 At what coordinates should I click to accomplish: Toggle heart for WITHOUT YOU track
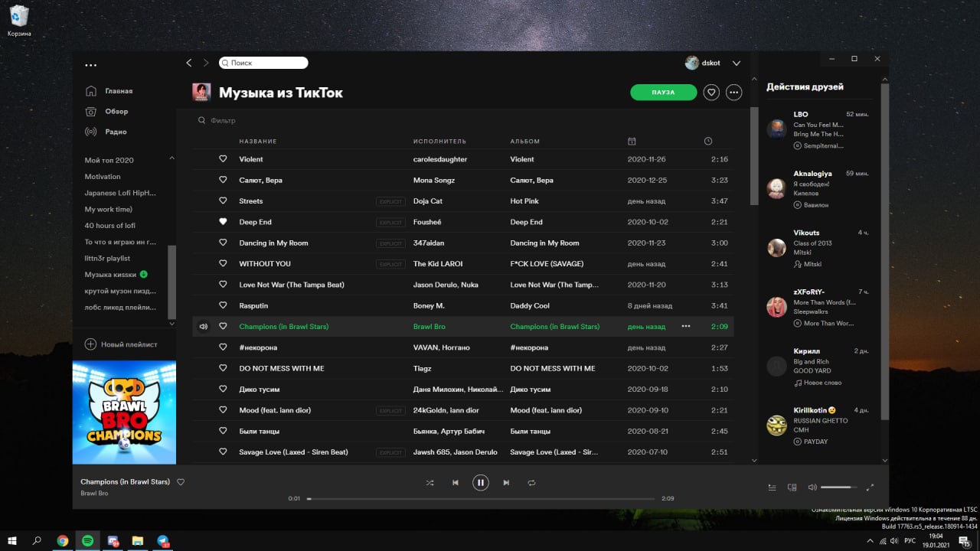coord(223,264)
